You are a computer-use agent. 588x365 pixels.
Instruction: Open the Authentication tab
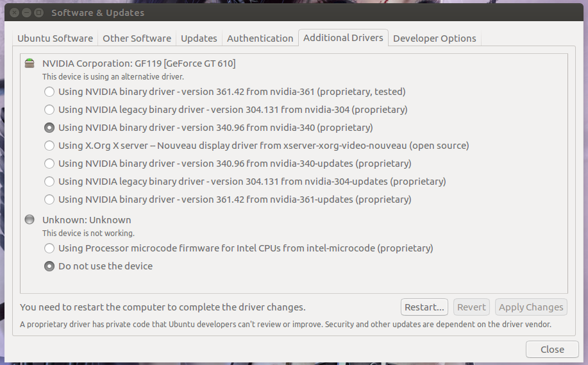point(260,38)
